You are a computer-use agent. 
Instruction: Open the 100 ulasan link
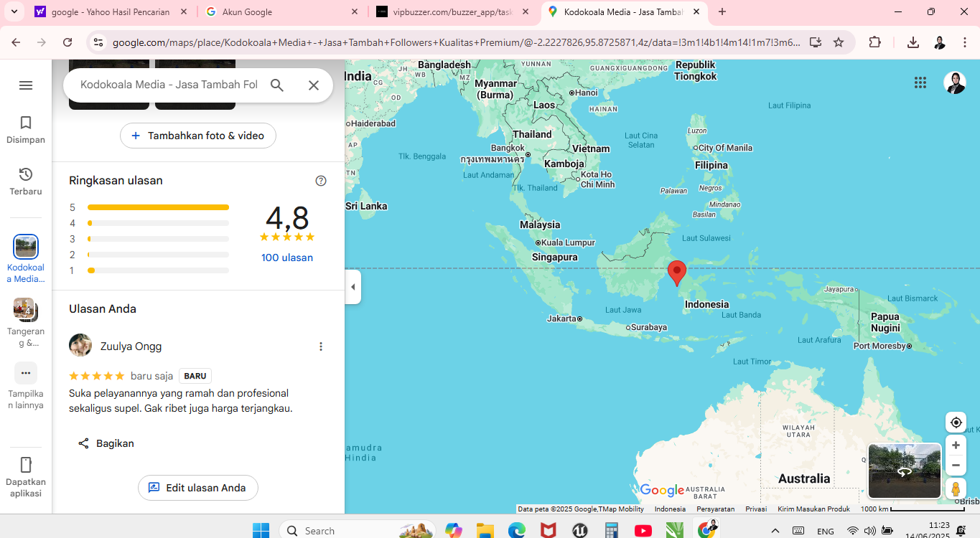[x=287, y=258]
